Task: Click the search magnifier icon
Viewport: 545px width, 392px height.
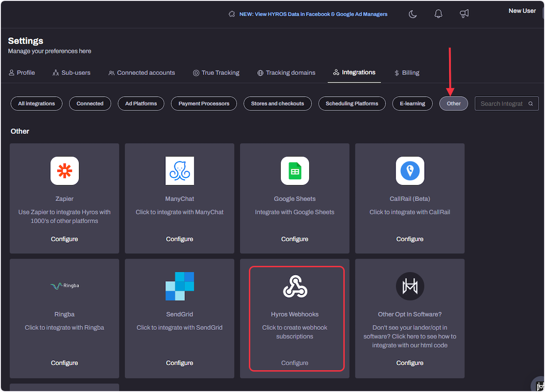Action: coord(530,104)
